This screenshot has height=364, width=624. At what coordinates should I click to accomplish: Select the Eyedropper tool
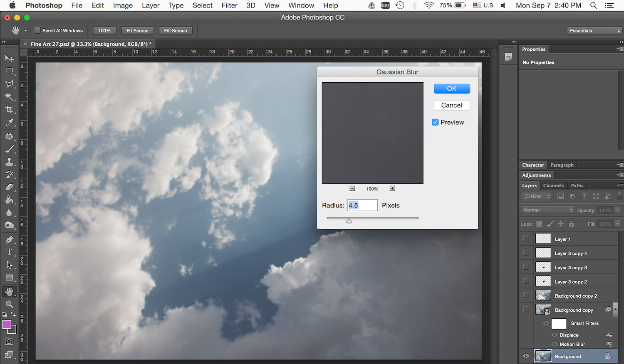coord(9,123)
